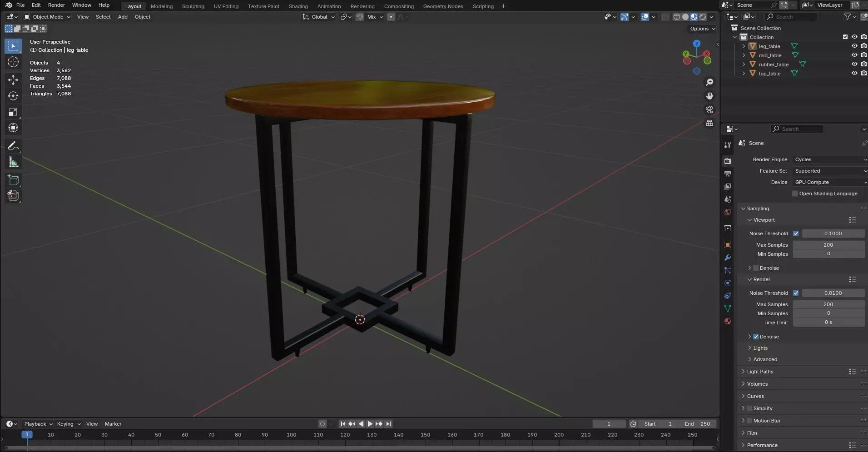
Task: Open Device GPU Compute dropdown
Action: (830, 182)
